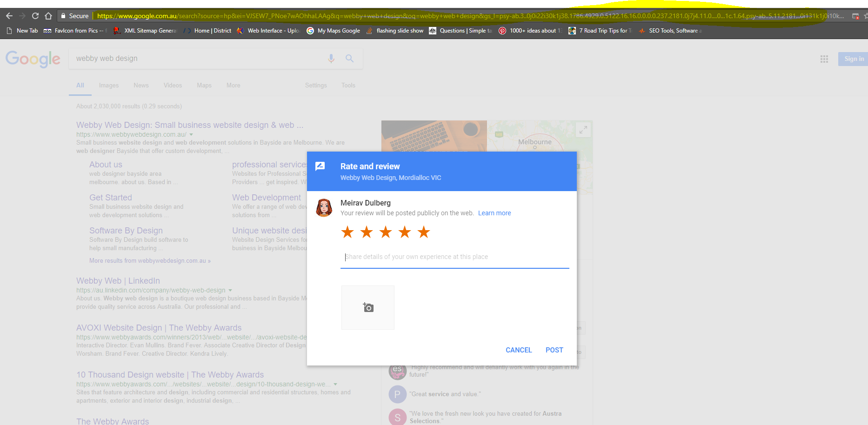
Task: Click the Learn more link
Action: pyautogui.click(x=494, y=213)
